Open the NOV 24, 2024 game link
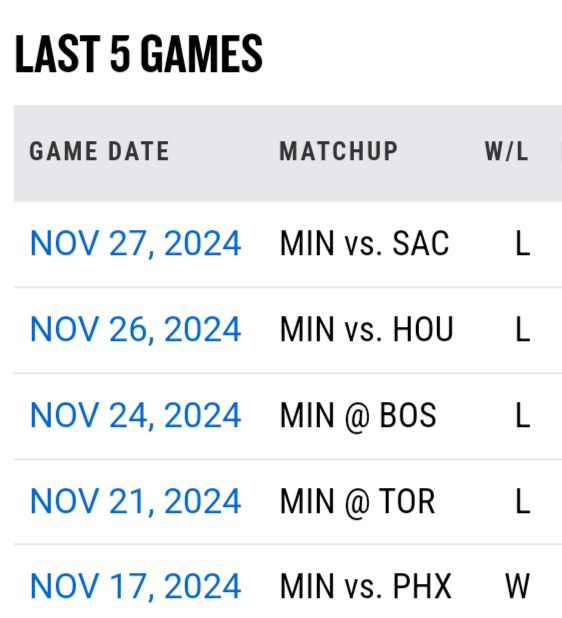 pyautogui.click(x=135, y=415)
